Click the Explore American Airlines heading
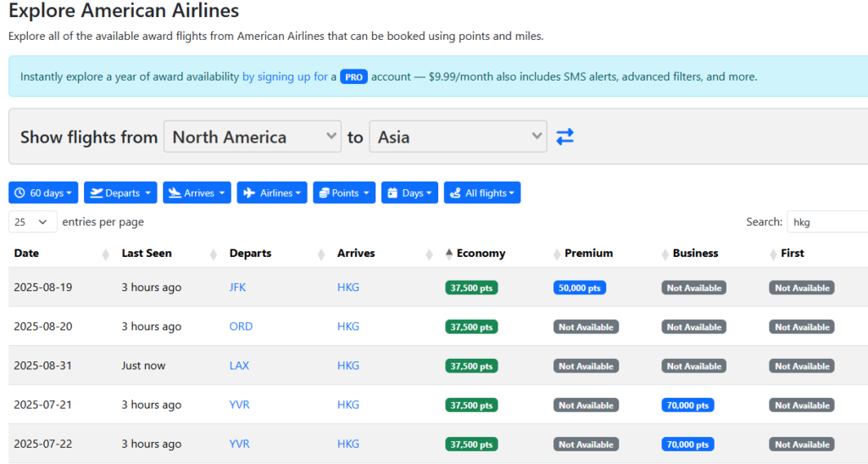868x464 pixels. coord(124,10)
